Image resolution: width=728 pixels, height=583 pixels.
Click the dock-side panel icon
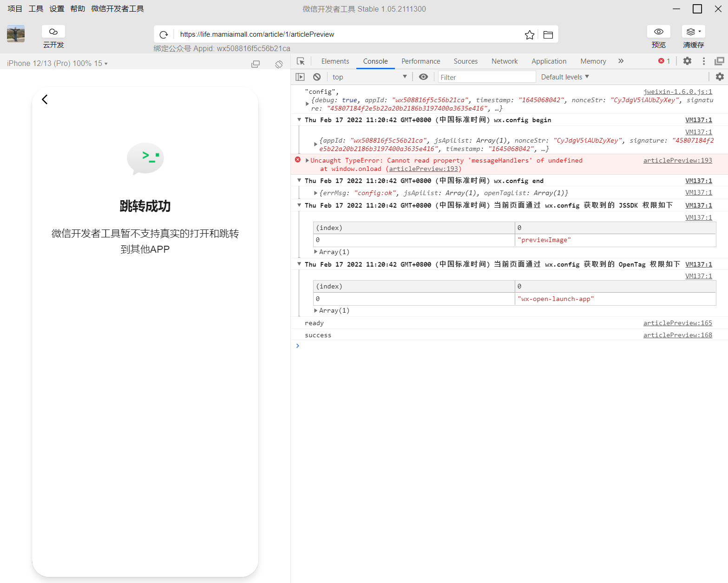point(720,61)
